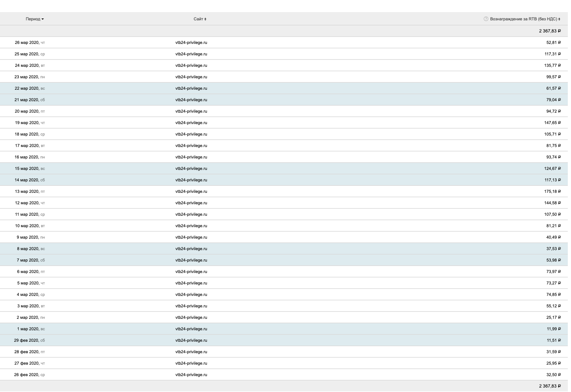Click the date 20 мар 2020
571x392 pixels.
(x=27, y=111)
